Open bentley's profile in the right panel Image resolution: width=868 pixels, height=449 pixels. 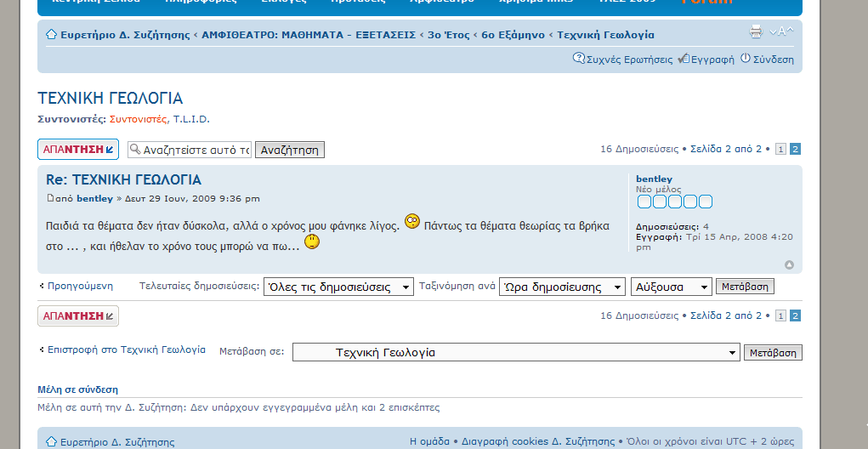[654, 179]
